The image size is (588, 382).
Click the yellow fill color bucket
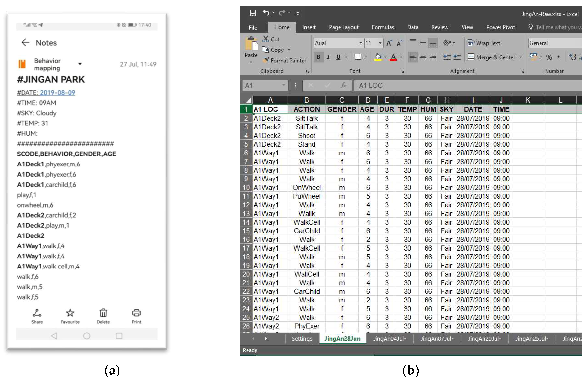(378, 57)
